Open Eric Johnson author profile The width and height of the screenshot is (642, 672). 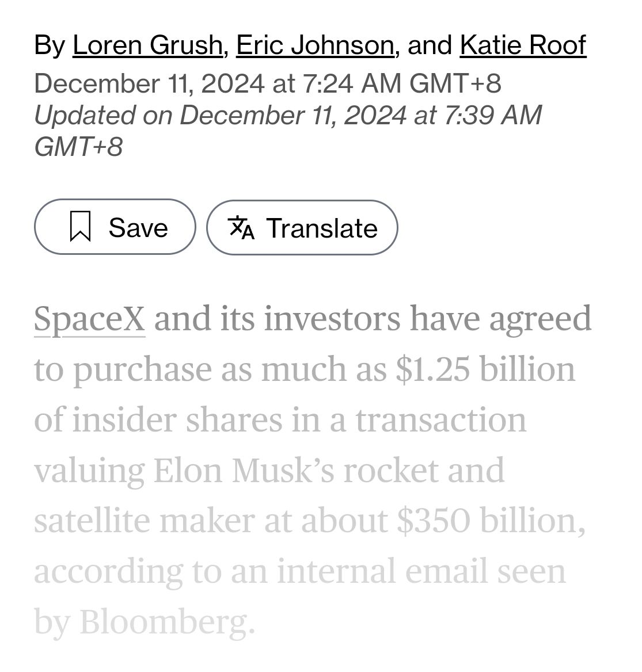(315, 45)
